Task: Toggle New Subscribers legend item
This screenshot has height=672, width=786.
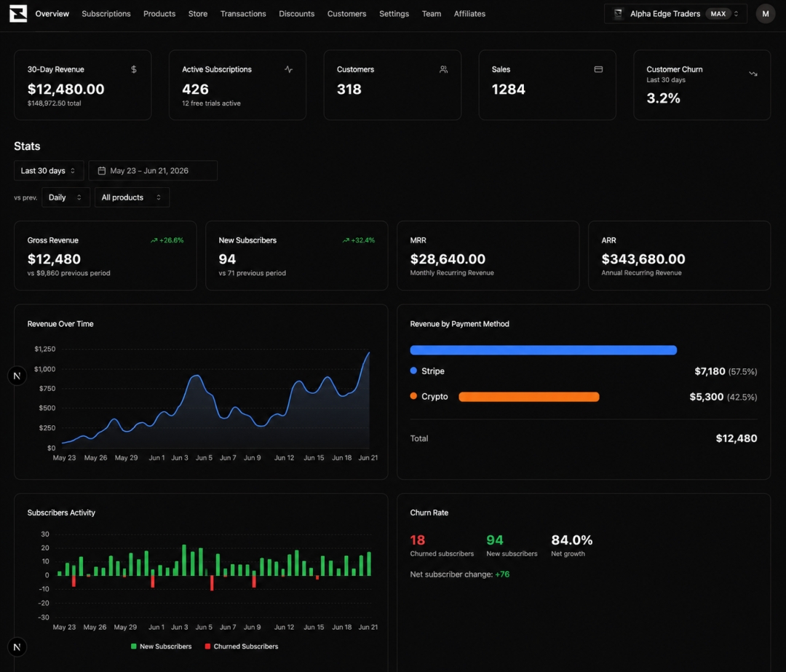Action: click(x=162, y=647)
